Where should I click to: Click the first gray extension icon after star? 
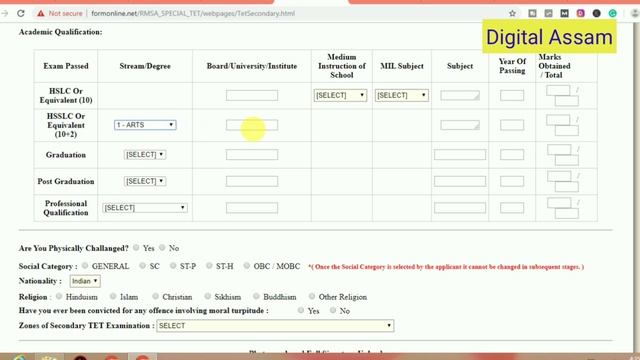click(x=532, y=13)
